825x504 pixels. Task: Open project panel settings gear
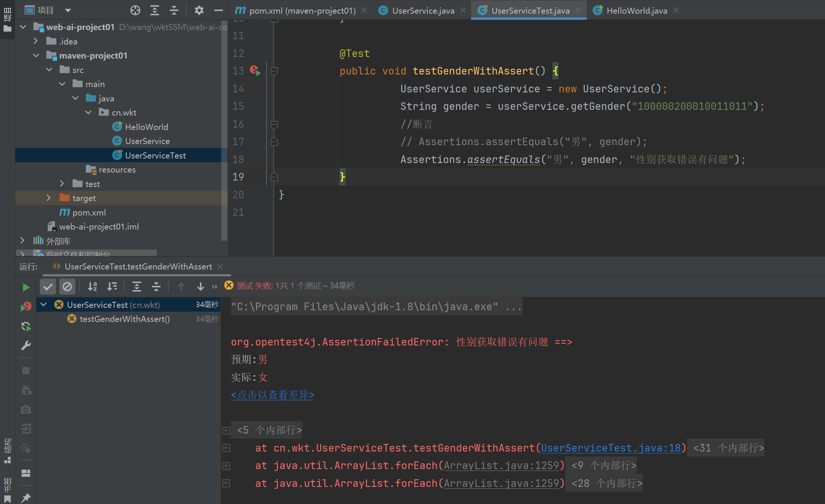point(199,10)
